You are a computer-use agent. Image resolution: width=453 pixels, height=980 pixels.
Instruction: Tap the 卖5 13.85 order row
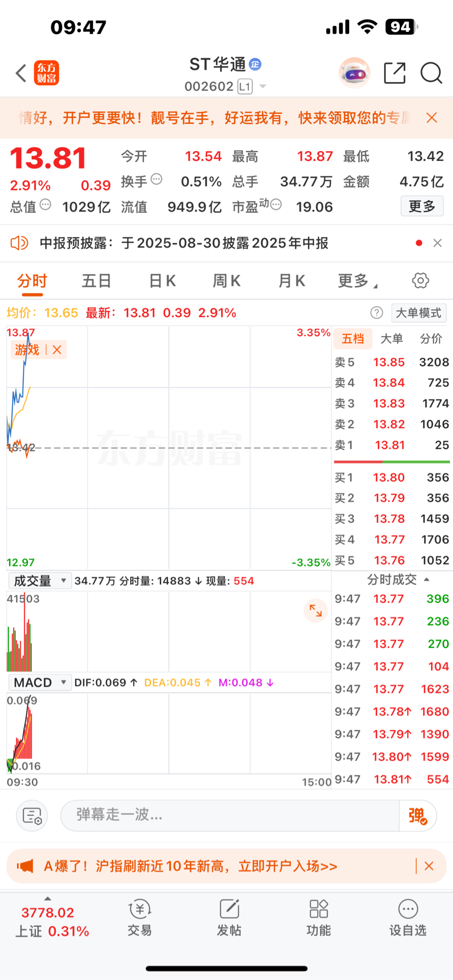(x=392, y=362)
